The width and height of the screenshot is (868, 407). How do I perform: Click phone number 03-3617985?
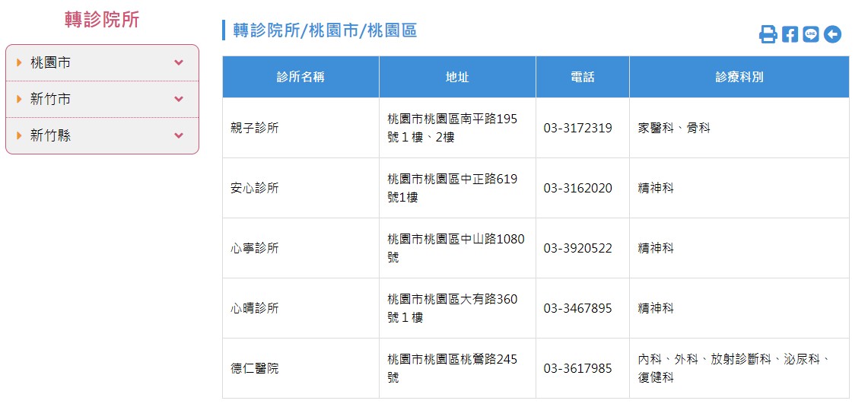[578, 368]
